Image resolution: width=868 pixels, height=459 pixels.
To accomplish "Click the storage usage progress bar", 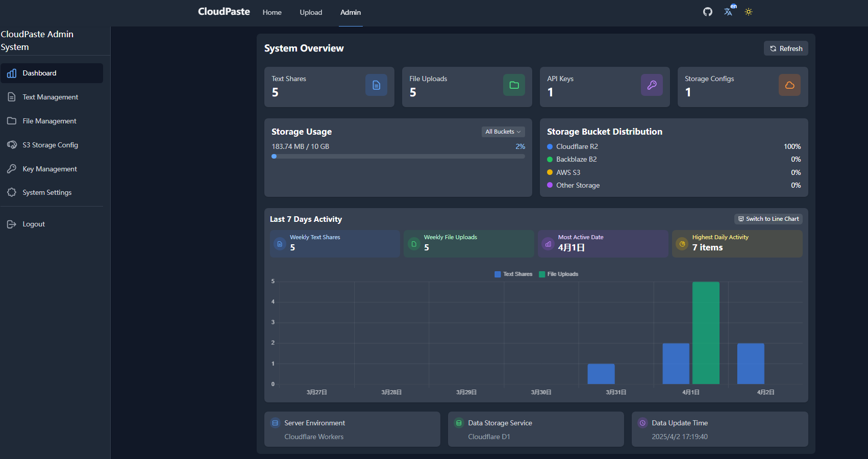I will click(x=398, y=157).
